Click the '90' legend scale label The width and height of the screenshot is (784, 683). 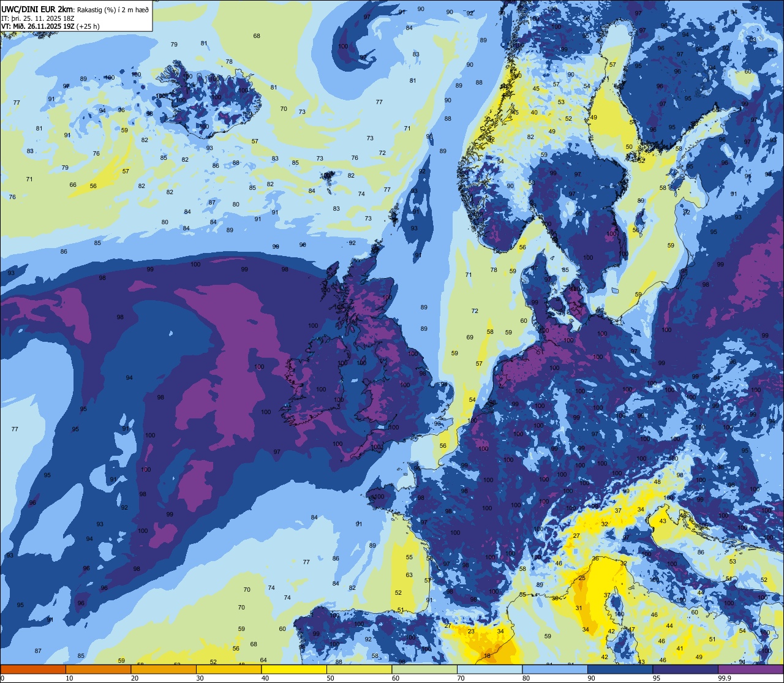coord(591,678)
